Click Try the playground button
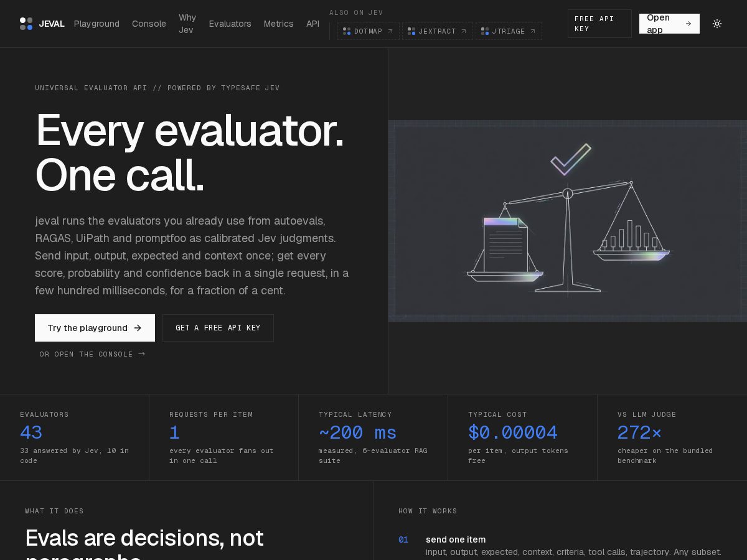 pyautogui.click(x=95, y=328)
